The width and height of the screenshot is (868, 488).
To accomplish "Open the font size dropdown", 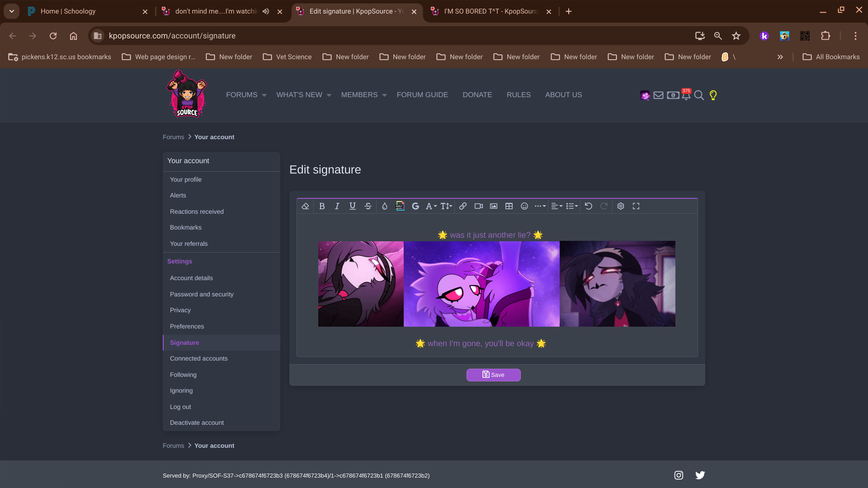I will pos(446,206).
